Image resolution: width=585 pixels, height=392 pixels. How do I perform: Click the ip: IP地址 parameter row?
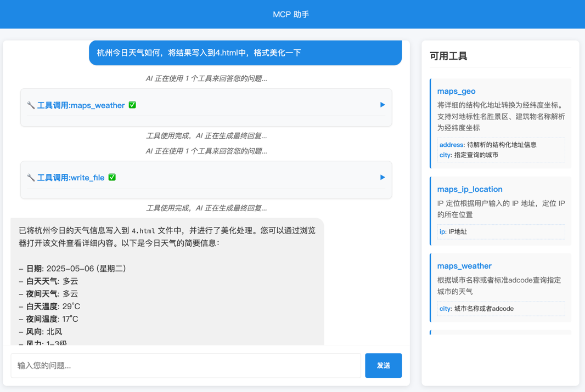coord(501,232)
